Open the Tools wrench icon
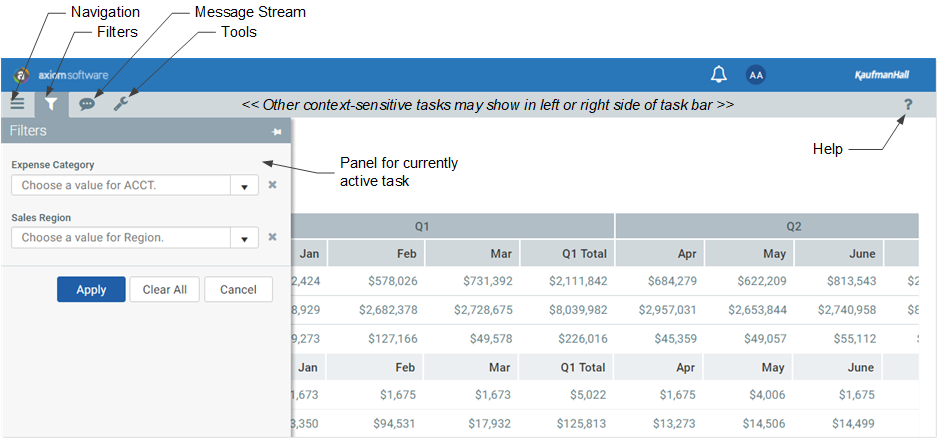940x441 pixels. pos(121,104)
